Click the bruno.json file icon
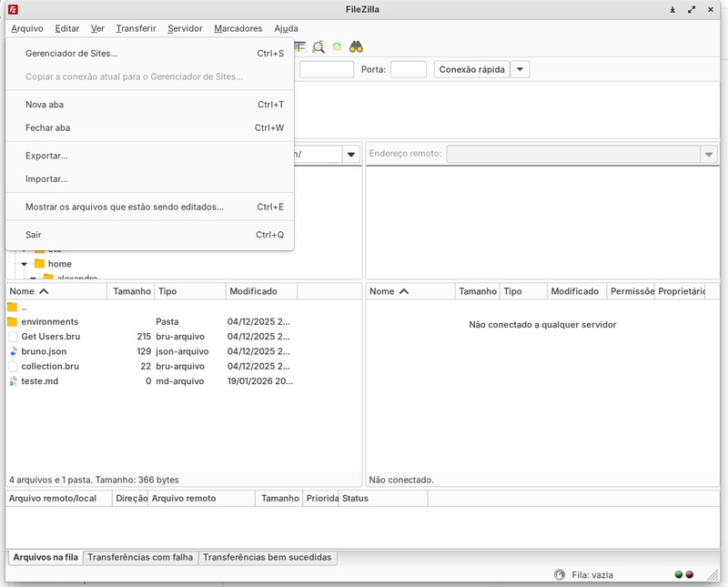This screenshot has width=728, height=587. point(13,351)
